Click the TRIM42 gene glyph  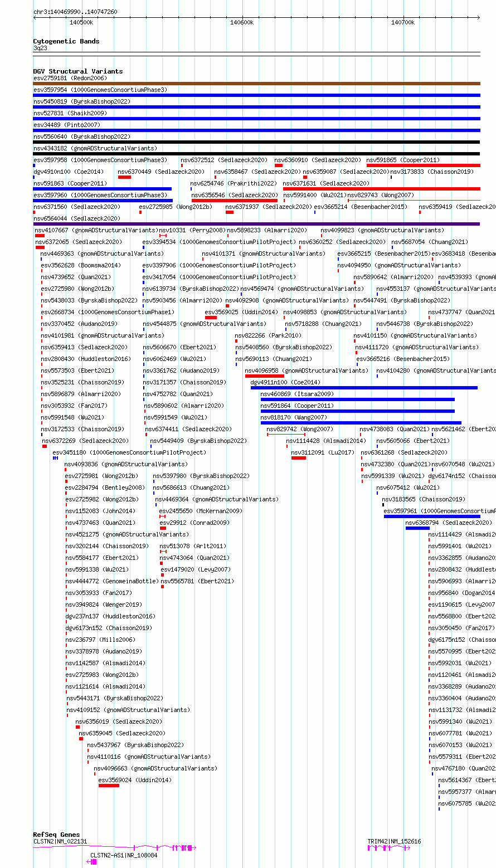click(x=389, y=847)
